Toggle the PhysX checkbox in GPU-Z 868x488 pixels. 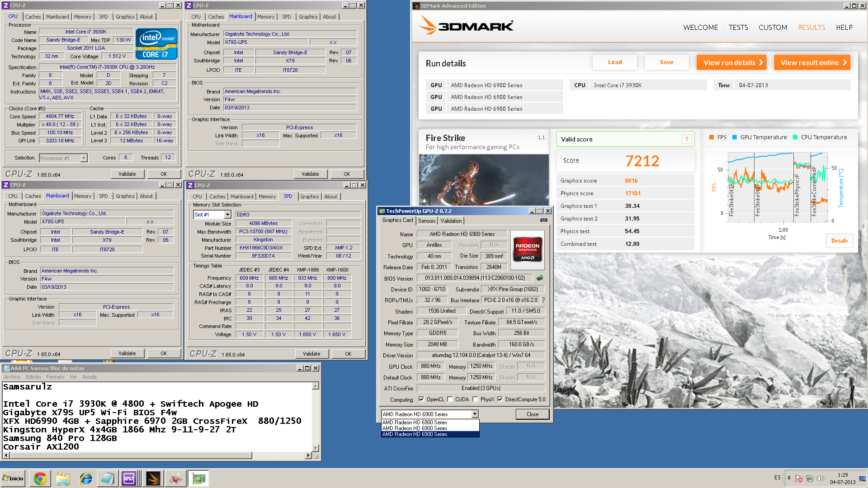[x=475, y=399]
